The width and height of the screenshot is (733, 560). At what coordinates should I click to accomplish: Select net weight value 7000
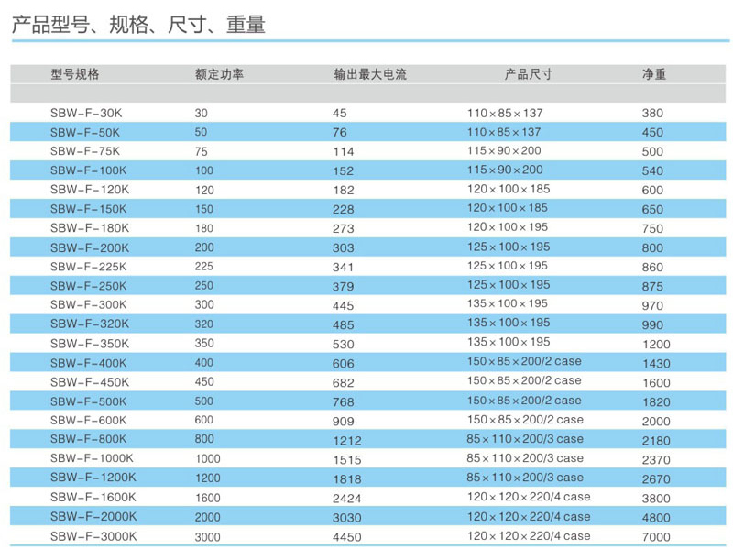point(657,537)
